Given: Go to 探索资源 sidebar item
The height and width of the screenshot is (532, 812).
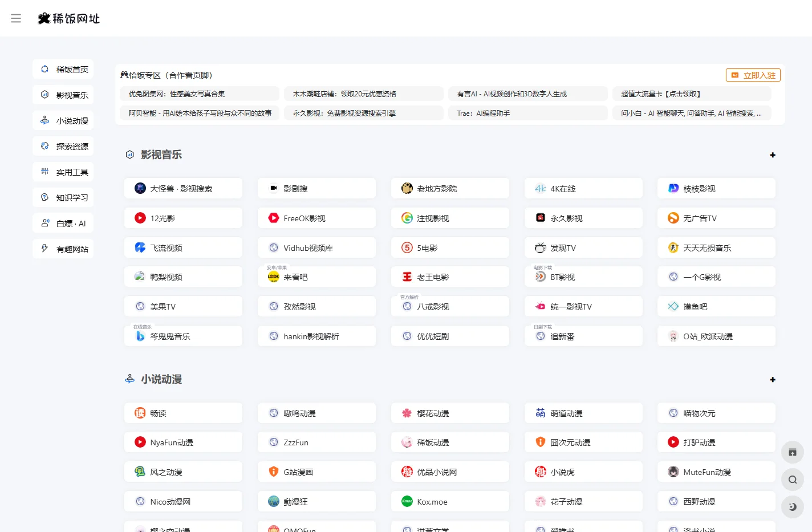Looking at the screenshot, I should click(x=63, y=146).
